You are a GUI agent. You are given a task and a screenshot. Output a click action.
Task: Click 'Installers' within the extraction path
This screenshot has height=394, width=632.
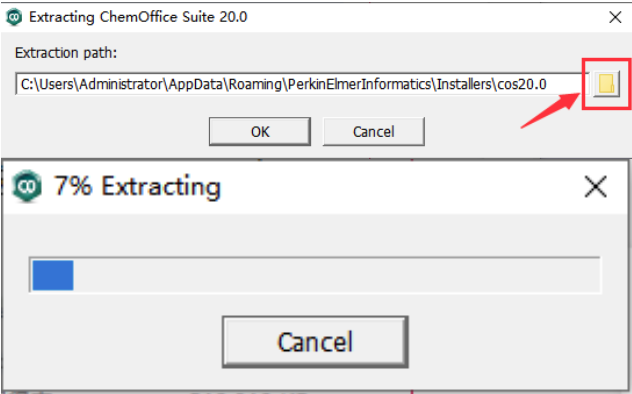click(x=464, y=84)
